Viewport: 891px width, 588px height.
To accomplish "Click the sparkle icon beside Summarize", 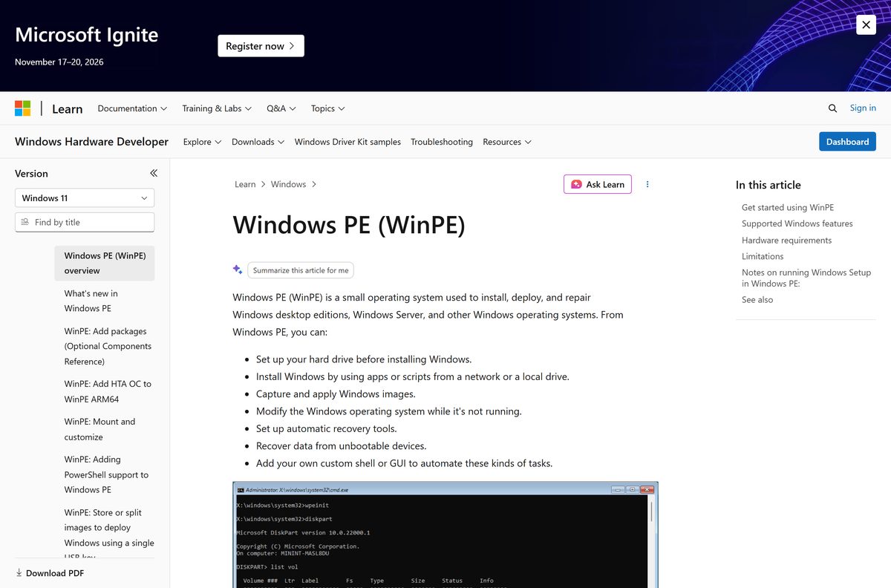I will (x=238, y=269).
